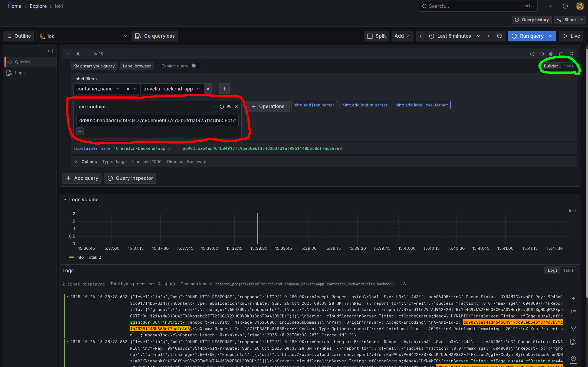Remove query A with the trash icon
This screenshot has height=367, width=588.
(x=561, y=54)
